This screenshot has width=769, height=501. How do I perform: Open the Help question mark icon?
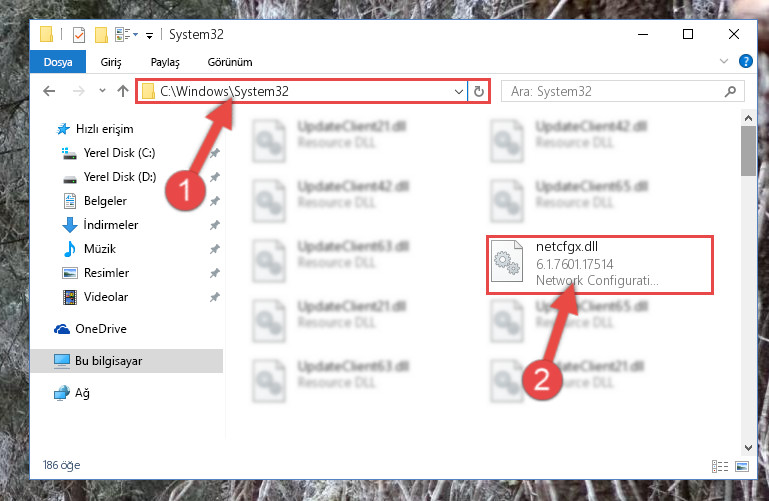pos(745,61)
